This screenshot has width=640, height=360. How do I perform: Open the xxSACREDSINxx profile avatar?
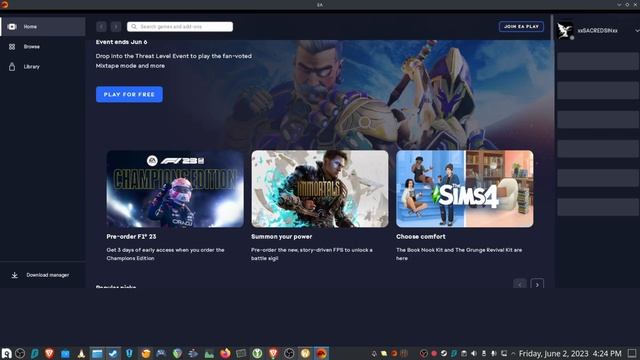pyautogui.click(x=565, y=30)
